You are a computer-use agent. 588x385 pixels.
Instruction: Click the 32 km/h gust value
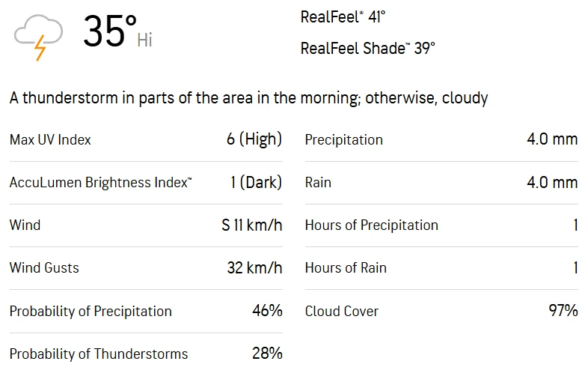point(254,267)
